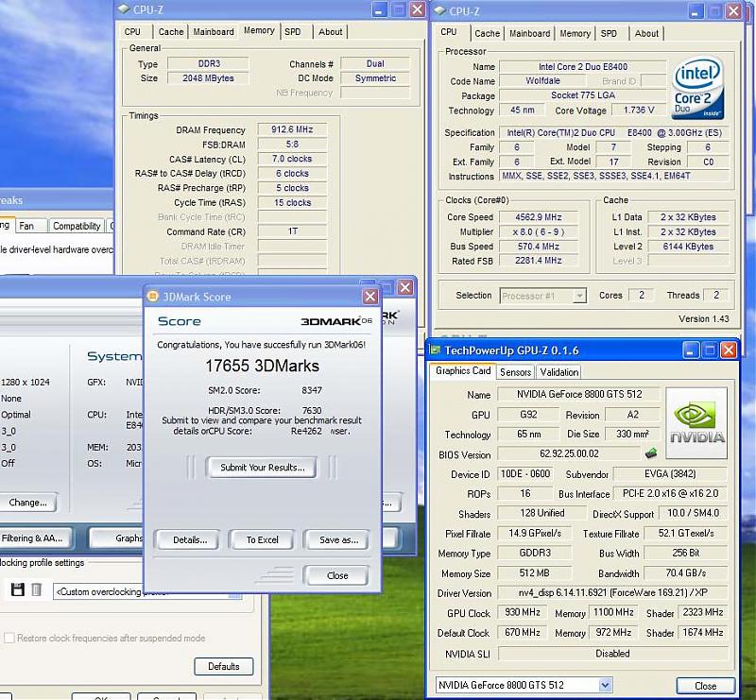The width and height of the screenshot is (756, 700).
Task: Click the Submit Your Results button
Action: tap(262, 468)
